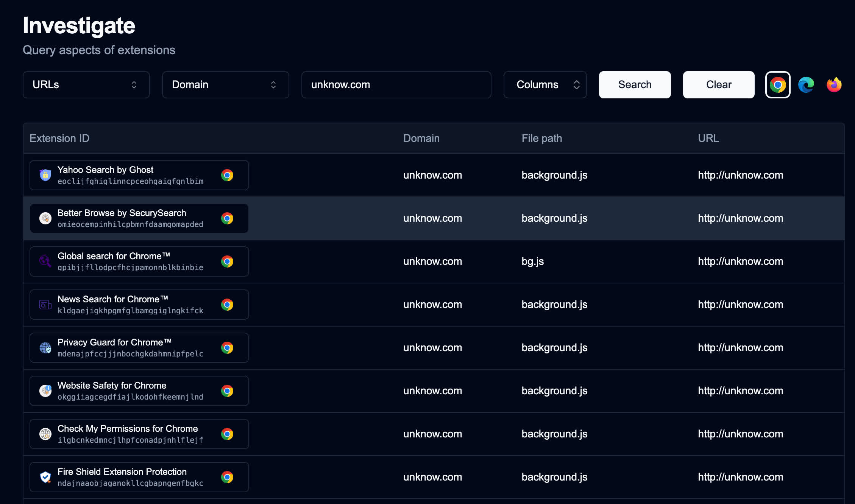Click Chrome logo in Website Safety row
Screen dimensions: 855x504
tap(227, 391)
